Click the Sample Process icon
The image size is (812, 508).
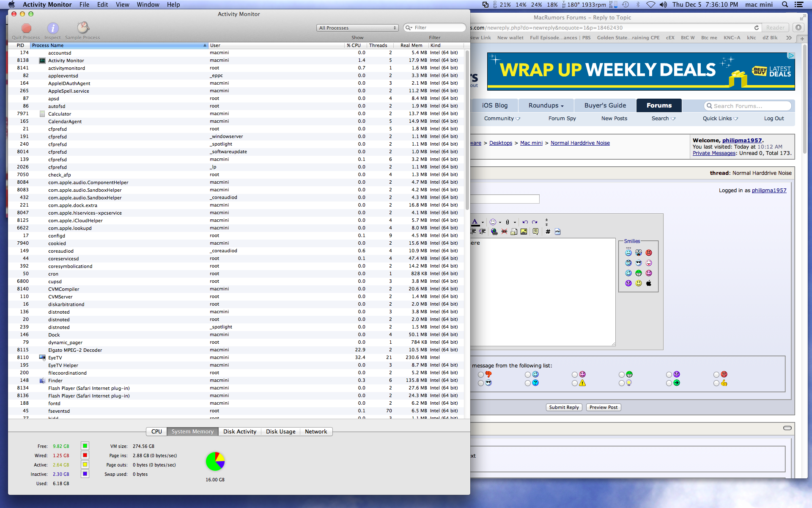point(83,28)
